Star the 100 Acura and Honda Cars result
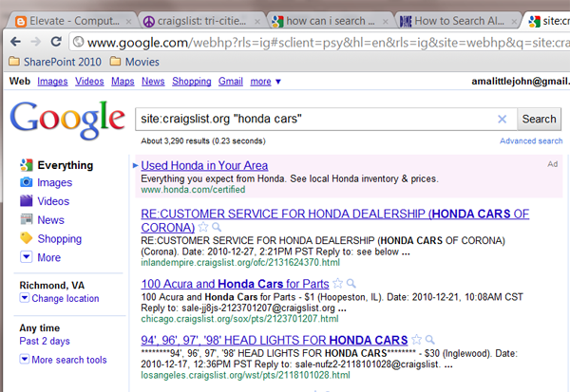This screenshot has height=392, width=570. coord(337,283)
